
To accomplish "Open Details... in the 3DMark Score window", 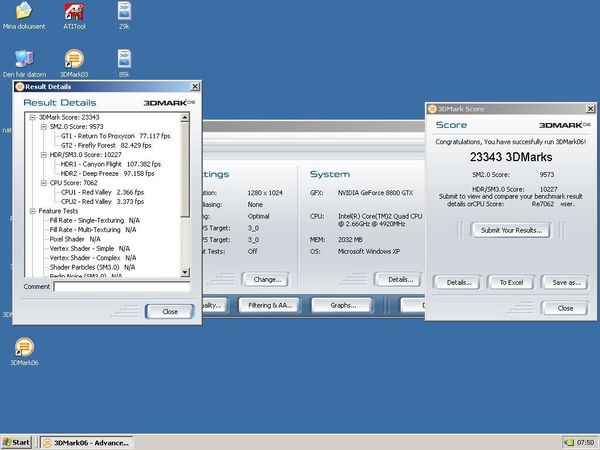I will [458, 283].
